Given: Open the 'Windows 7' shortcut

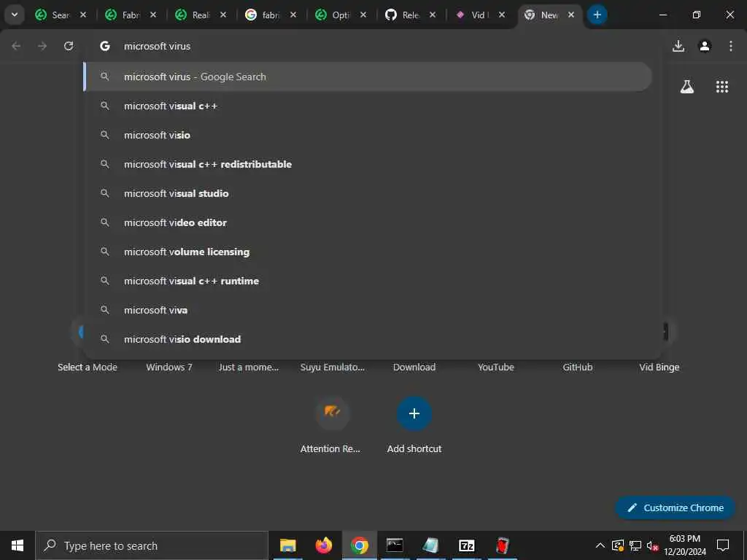Looking at the screenshot, I should pyautogui.click(x=169, y=367).
